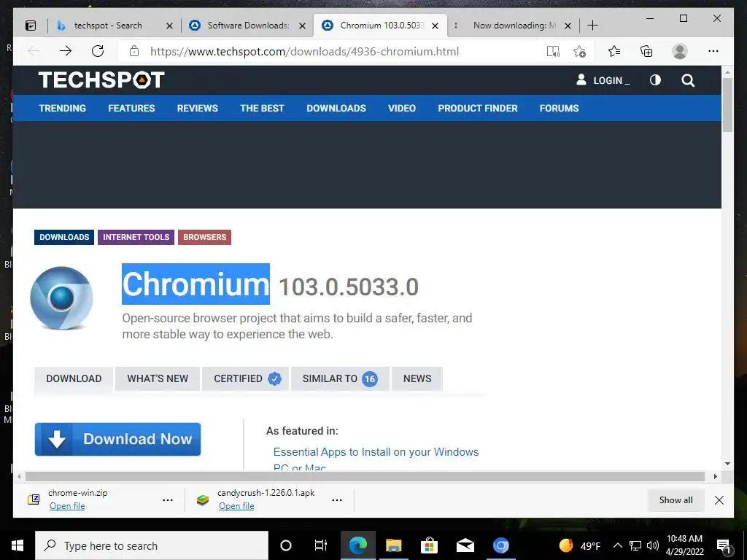The image size is (747, 560).
Task: Open the Windows Start menu
Action: pyautogui.click(x=18, y=545)
